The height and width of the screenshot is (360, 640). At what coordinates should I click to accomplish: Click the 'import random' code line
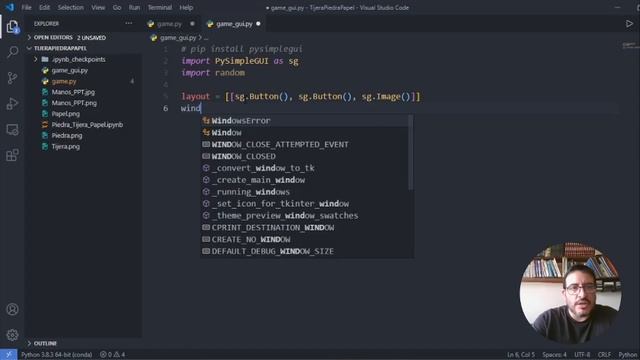tap(213, 73)
